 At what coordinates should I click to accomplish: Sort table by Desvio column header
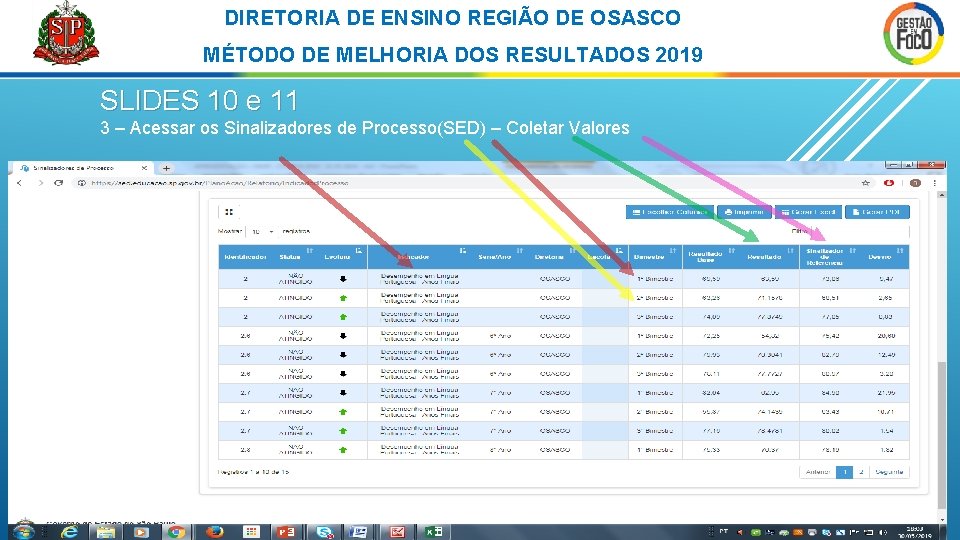point(885,257)
